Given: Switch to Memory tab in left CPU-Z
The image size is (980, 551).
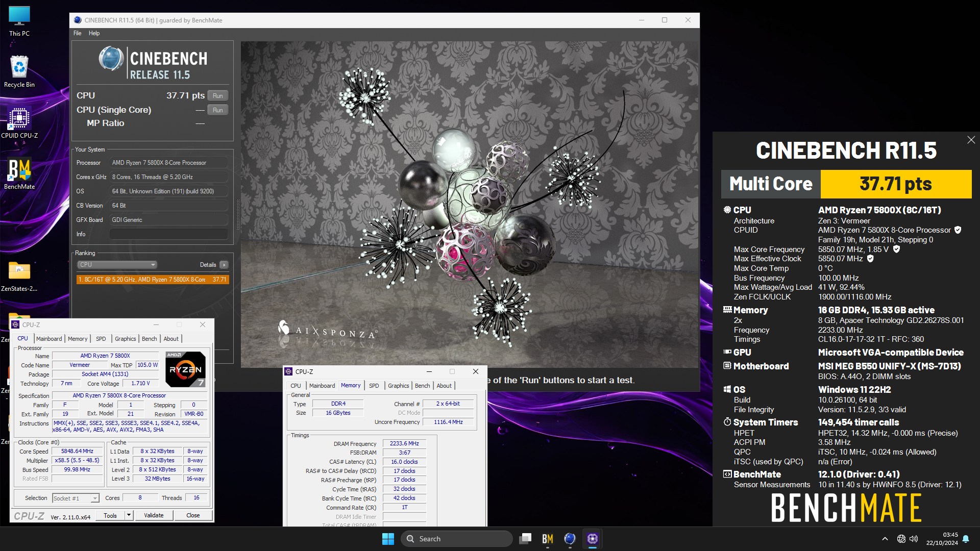Looking at the screenshot, I should click(x=78, y=339).
